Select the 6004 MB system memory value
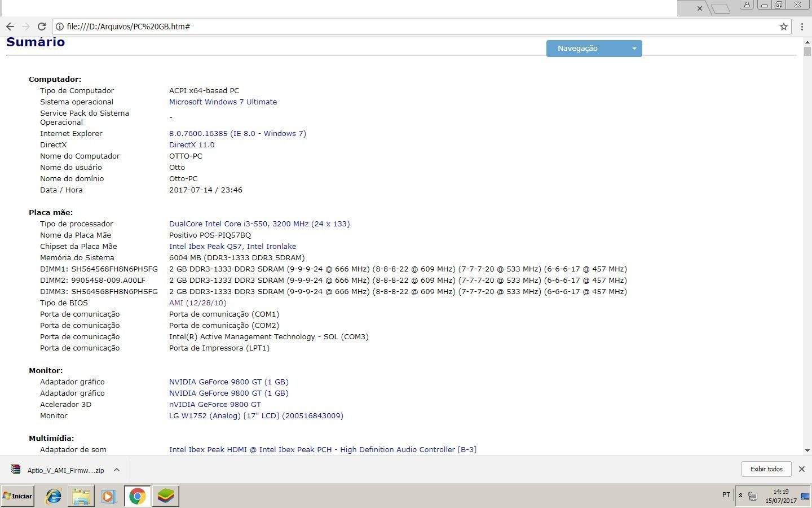Image resolution: width=812 pixels, height=508 pixels. 237,258
